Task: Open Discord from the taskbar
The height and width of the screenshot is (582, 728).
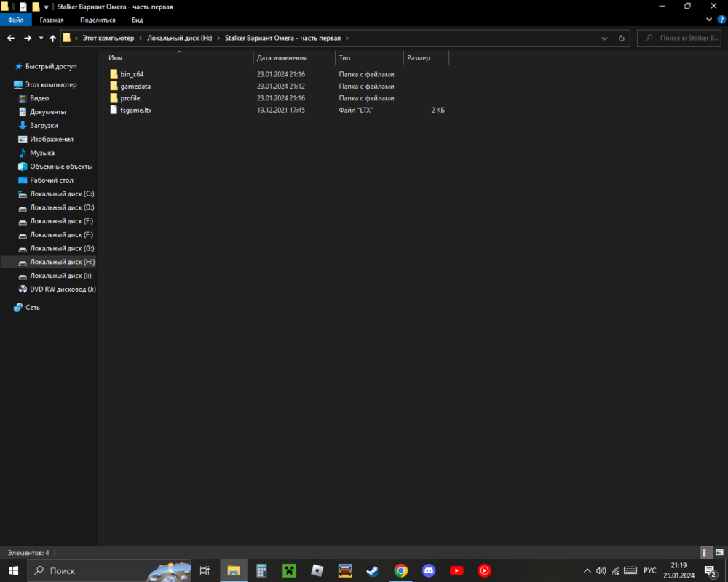Action: pos(429,570)
